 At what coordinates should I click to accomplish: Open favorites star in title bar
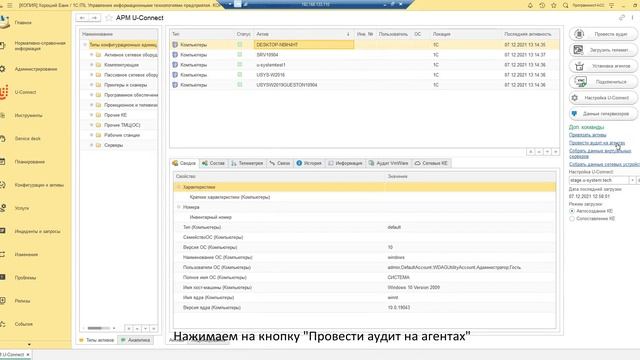554,5
